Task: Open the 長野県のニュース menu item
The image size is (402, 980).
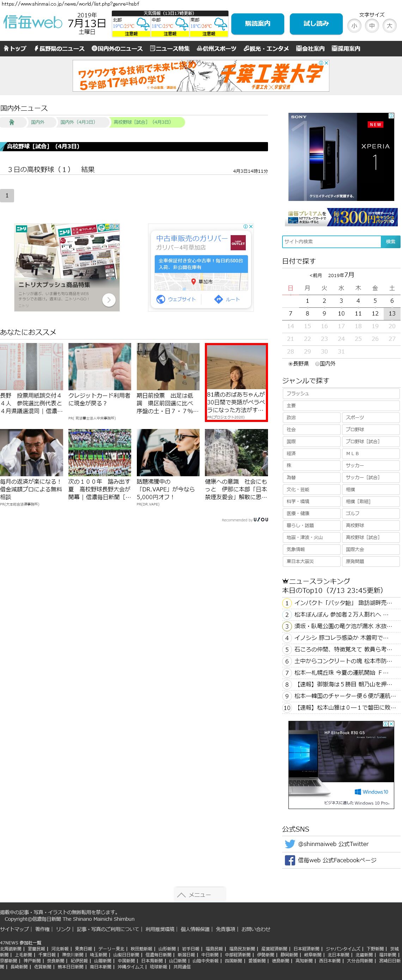Action: pos(59,49)
